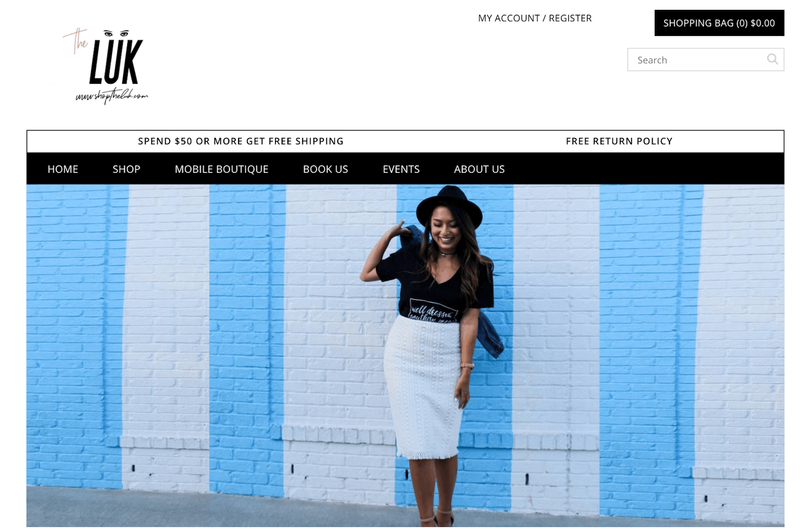Image resolution: width=808 pixels, height=532 pixels.
Task: Click the eyes illustration above the LUK logo
Action: coord(116,33)
